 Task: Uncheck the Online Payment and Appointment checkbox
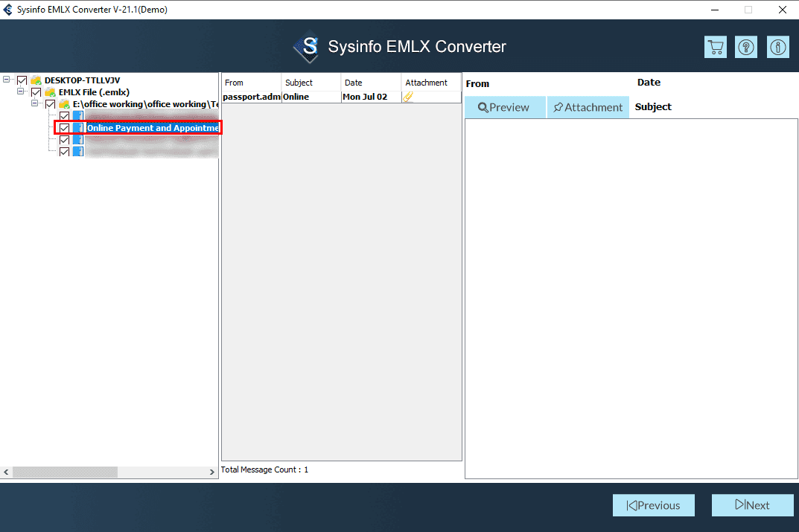pyautogui.click(x=64, y=128)
